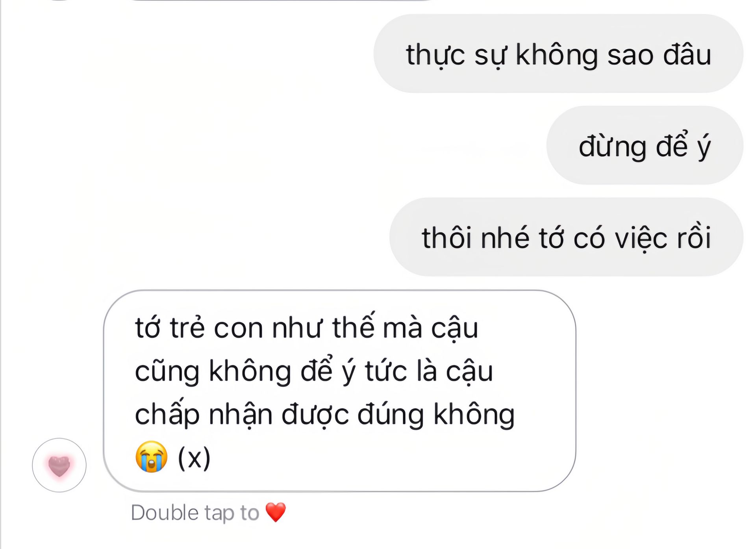Open the pink heart profile avatar
Image resolution: width=756 pixels, height=549 pixels.
pos(59,465)
